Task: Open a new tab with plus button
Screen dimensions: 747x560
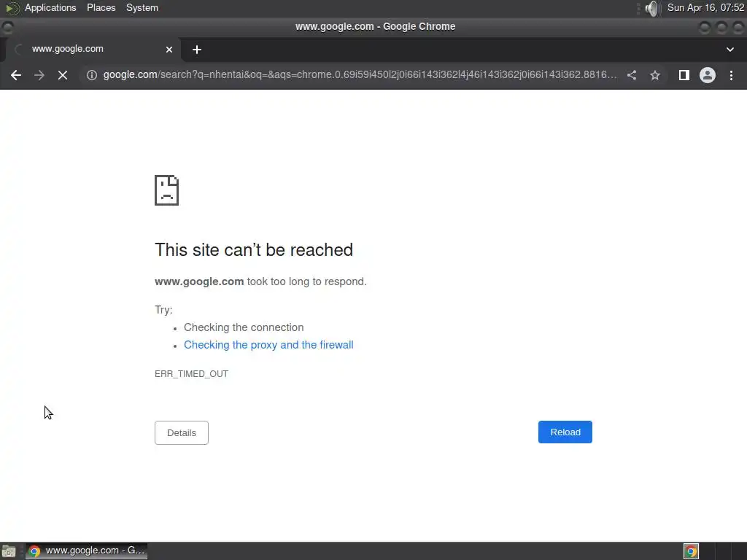Action: tap(197, 50)
